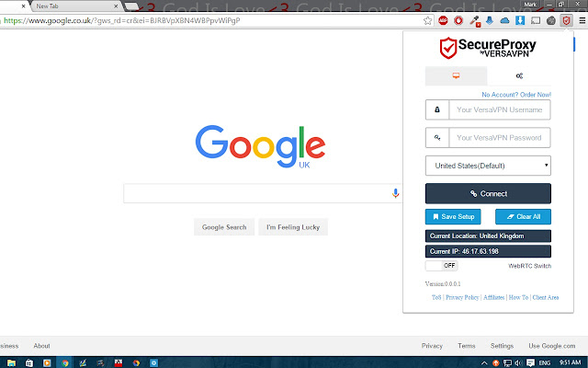The width and height of the screenshot is (588, 368).
Task: Switch to the monitor tab in SecureProxy
Action: 456,75
